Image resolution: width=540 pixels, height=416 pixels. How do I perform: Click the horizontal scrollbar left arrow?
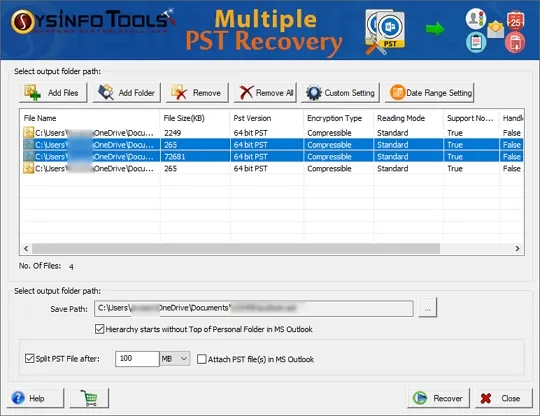(x=26, y=248)
